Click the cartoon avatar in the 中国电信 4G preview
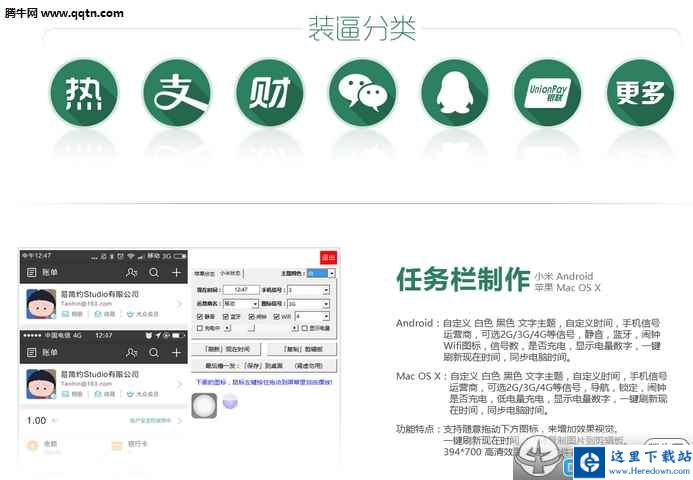693x480 pixels. pos(41,384)
